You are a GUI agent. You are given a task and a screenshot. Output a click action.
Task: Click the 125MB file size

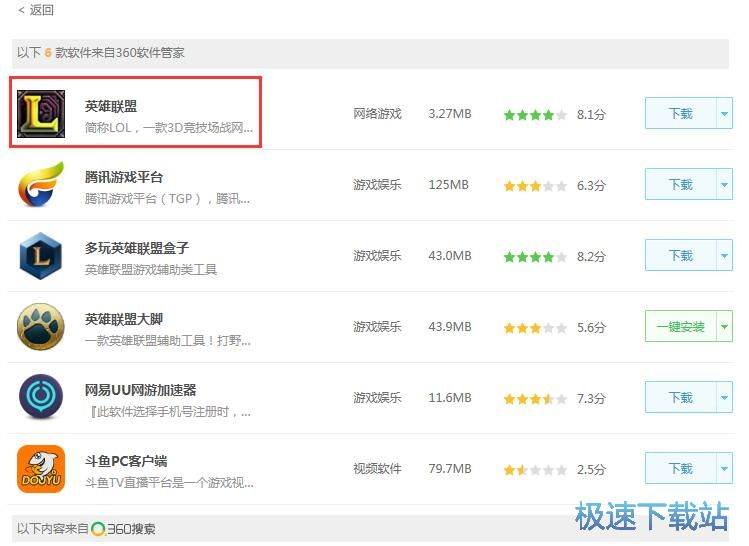click(449, 184)
